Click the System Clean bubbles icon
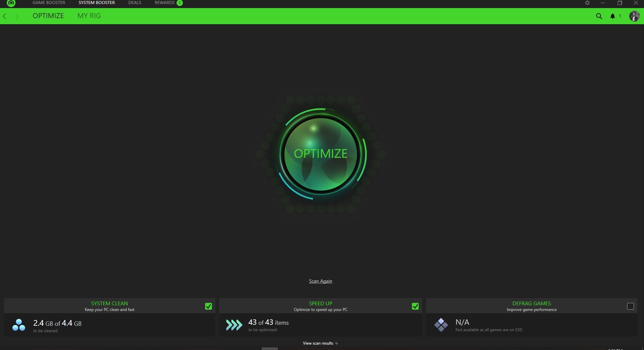Image resolution: width=644 pixels, height=350 pixels. tap(19, 325)
